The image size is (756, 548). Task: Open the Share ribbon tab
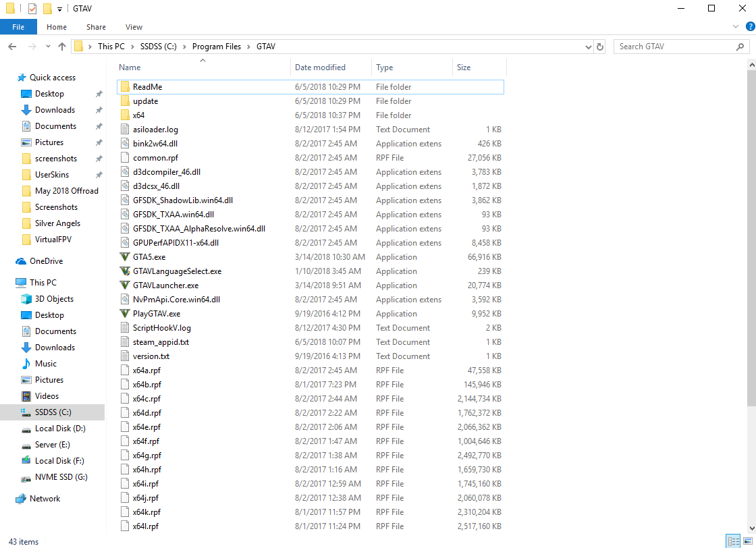(x=96, y=27)
